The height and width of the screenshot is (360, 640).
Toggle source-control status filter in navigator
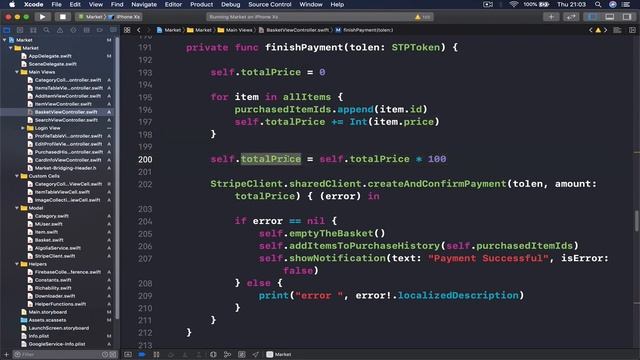[113, 355]
